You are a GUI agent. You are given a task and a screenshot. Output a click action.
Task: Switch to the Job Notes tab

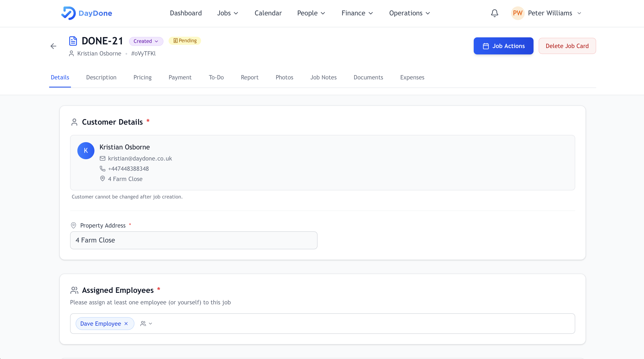(x=323, y=77)
